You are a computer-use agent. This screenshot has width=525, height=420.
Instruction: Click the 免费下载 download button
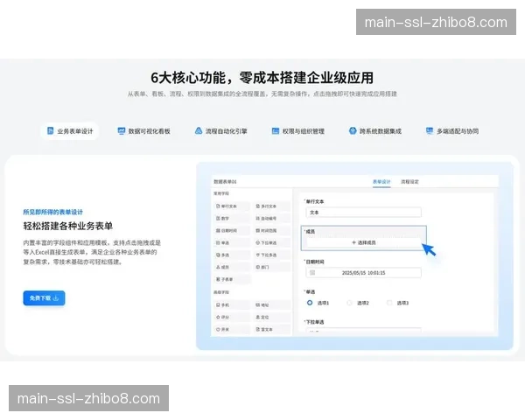[x=44, y=298]
